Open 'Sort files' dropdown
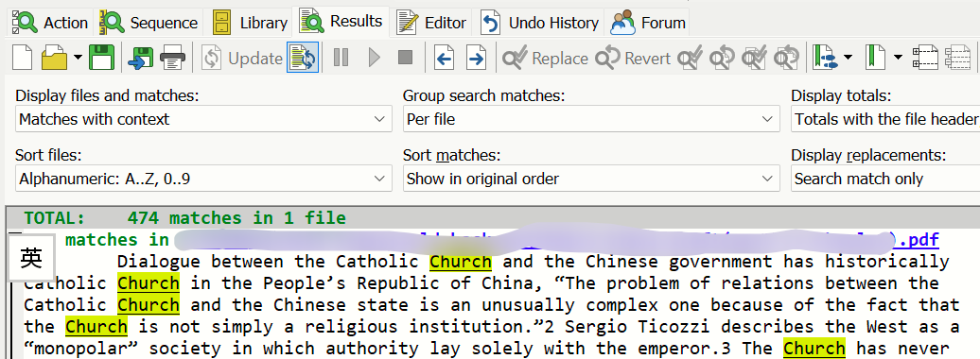 pyautogui.click(x=203, y=179)
